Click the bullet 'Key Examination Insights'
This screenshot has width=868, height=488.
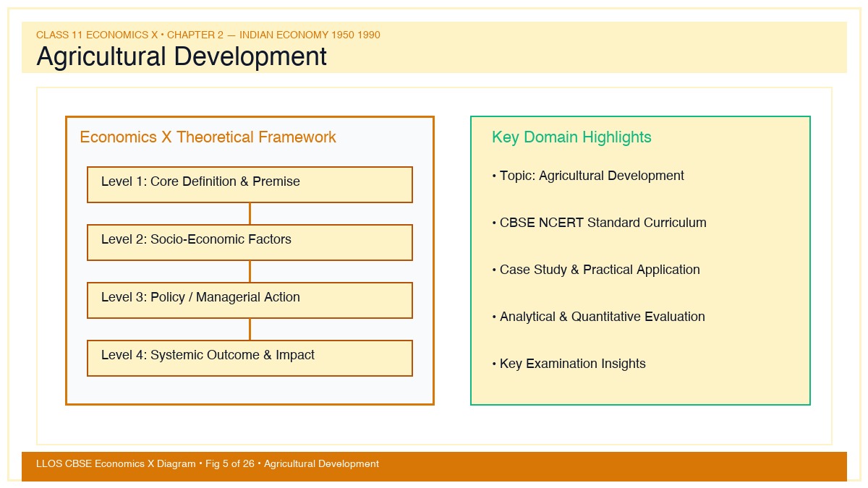tap(569, 364)
